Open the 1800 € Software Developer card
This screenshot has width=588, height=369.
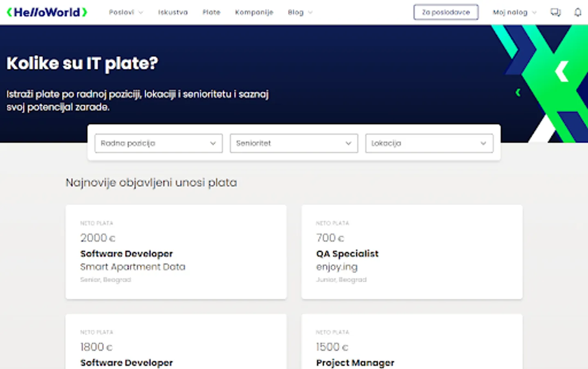click(x=176, y=342)
